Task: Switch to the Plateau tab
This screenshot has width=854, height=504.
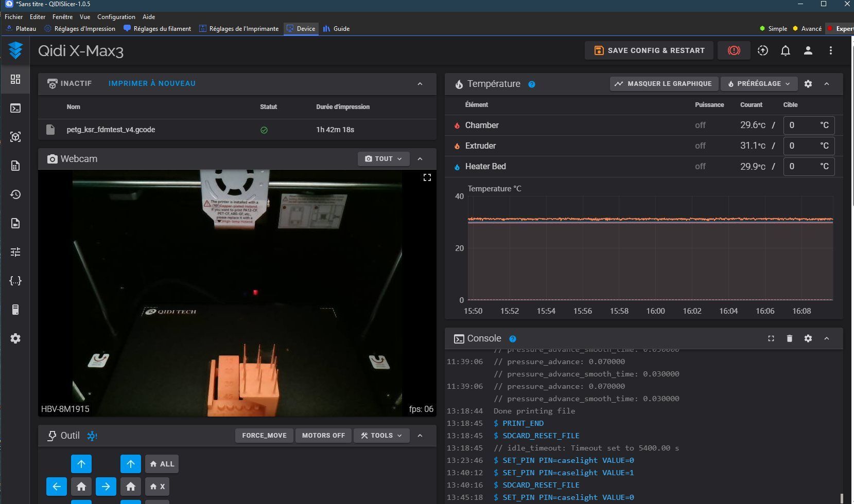Action: (x=21, y=29)
